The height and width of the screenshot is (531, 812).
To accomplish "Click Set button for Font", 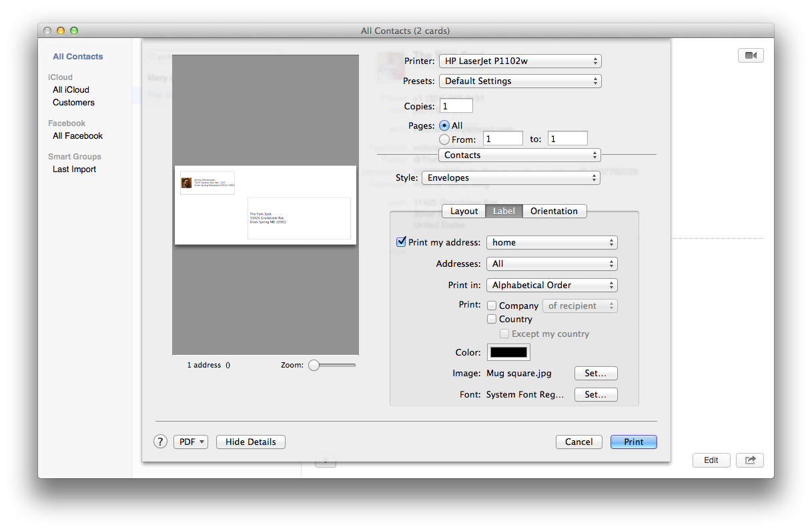I will coord(596,395).
